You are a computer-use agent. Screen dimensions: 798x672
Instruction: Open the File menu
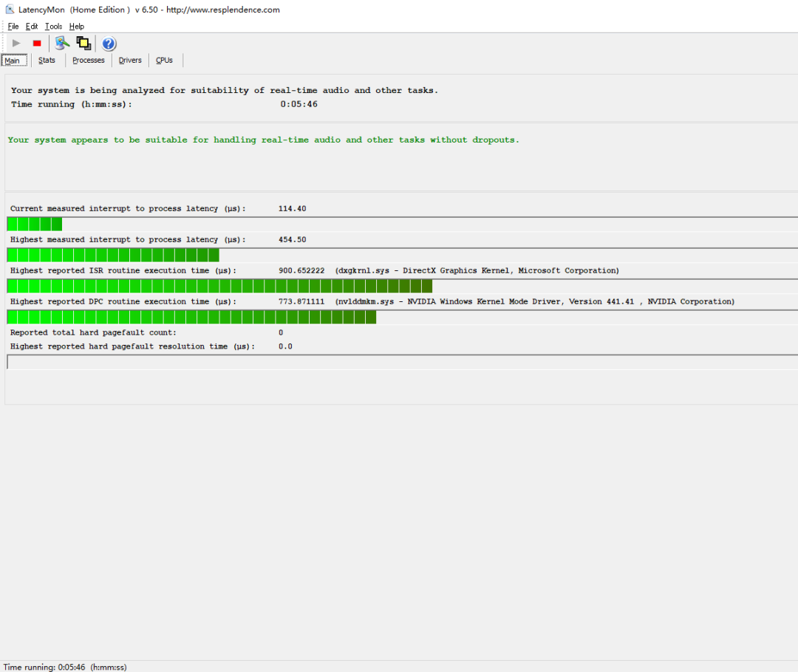coord(13,27)
